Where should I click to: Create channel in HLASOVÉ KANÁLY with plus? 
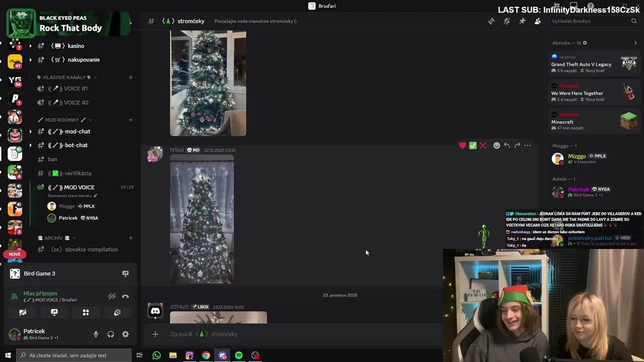pos(130,77)
